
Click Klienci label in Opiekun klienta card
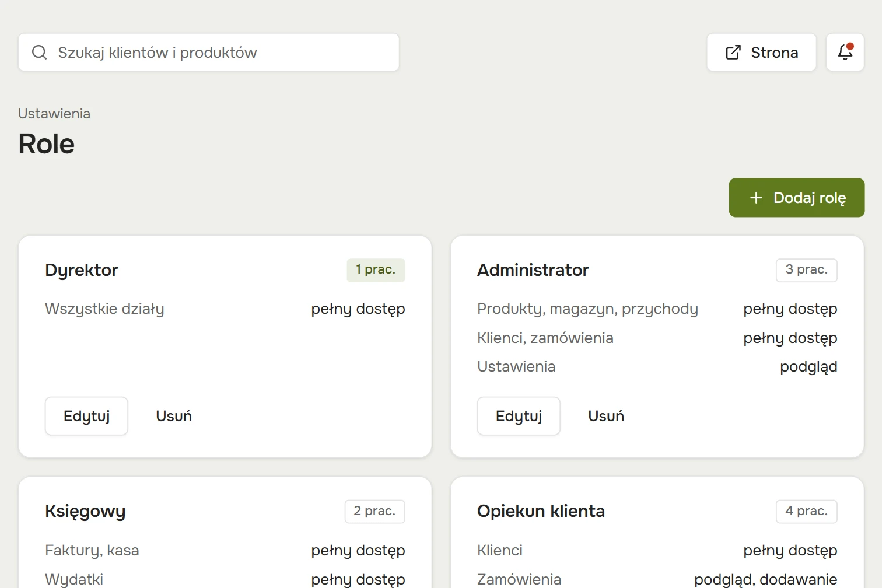tap(500, 550)
